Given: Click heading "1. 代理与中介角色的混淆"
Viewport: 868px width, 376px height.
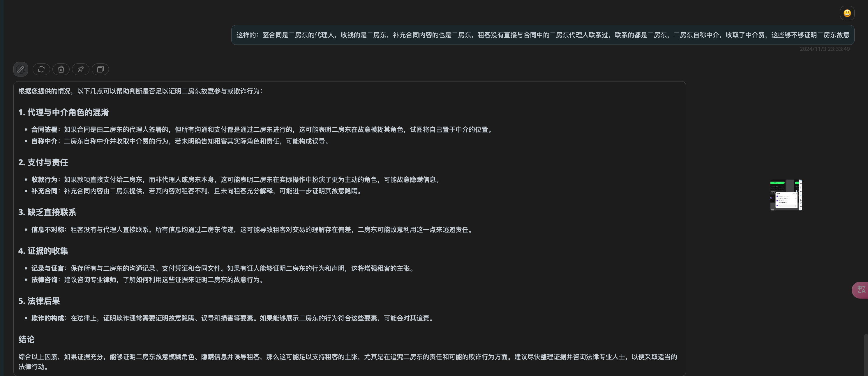Looking at the screenshot, I should click(x=64, y=112).
